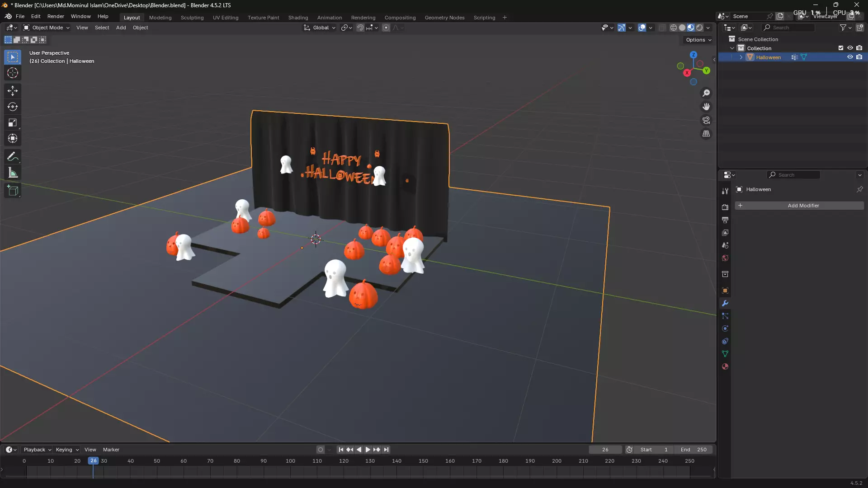Click the pan view hand icon
868x488 pixels.
click(x=706, y=107)
